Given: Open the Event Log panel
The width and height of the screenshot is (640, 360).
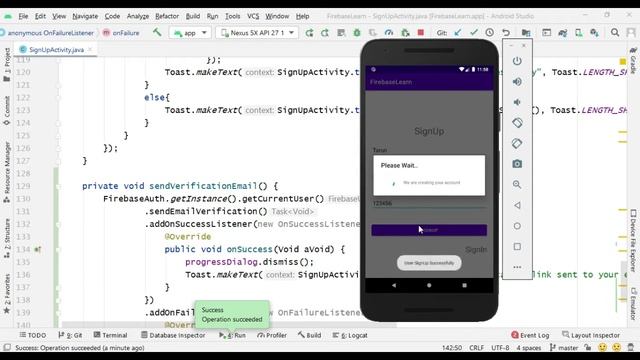Looking at the screenshot, I should point(530,335).
